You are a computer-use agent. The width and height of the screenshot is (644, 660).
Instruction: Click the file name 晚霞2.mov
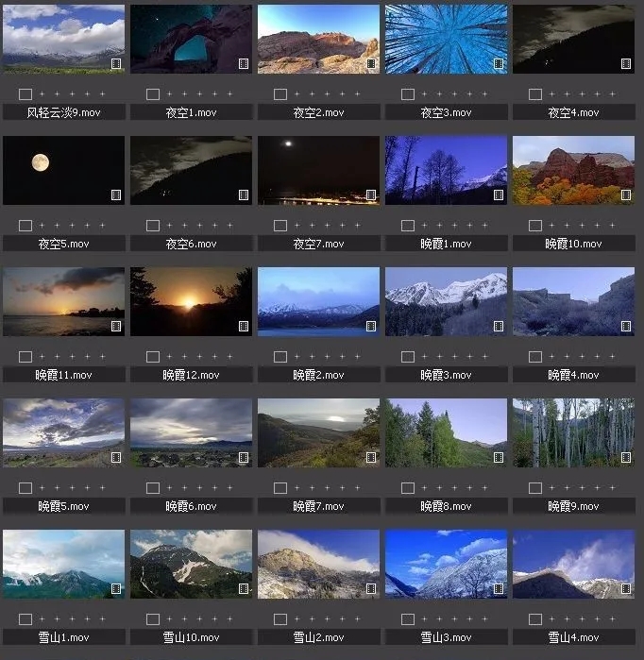point(318,375)
